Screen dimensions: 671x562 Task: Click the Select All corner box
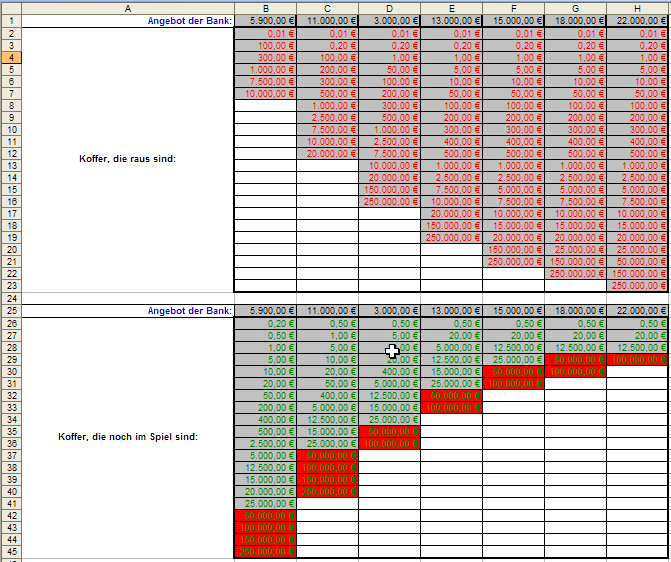[10, 7]
